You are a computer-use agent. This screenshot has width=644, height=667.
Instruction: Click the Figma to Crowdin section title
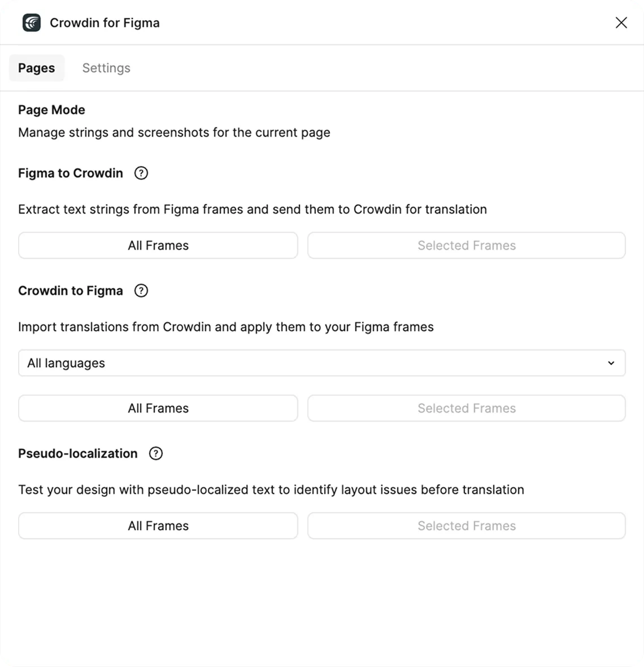(x=70, y=173)
